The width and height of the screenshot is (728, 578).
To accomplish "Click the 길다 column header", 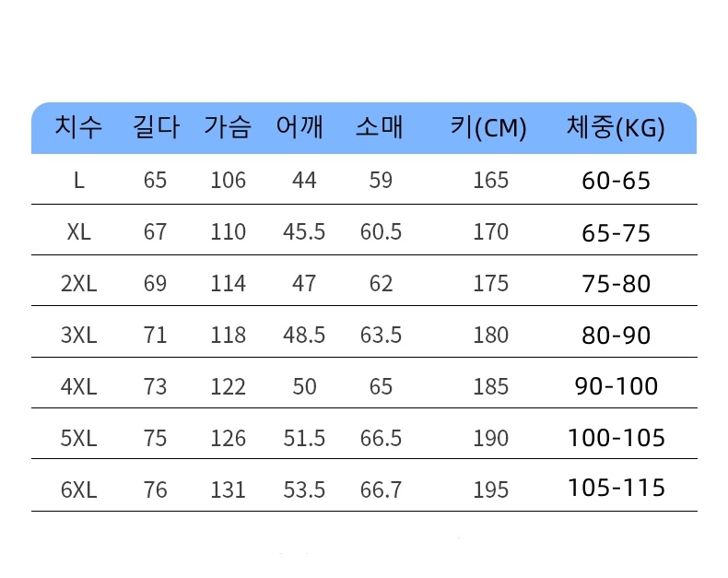I will point(156,127).
